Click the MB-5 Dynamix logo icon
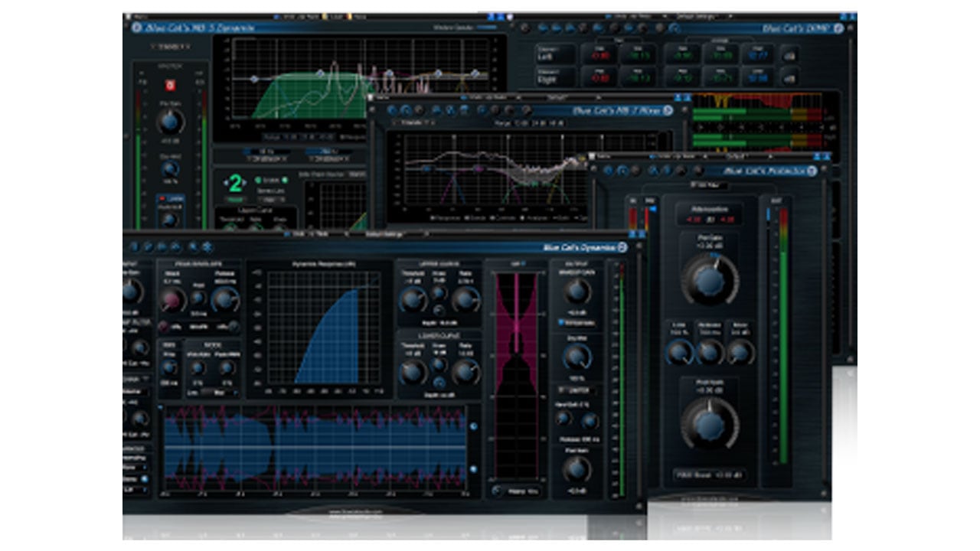This screenshot has height=551, width=980. click(x=136, y=28)
